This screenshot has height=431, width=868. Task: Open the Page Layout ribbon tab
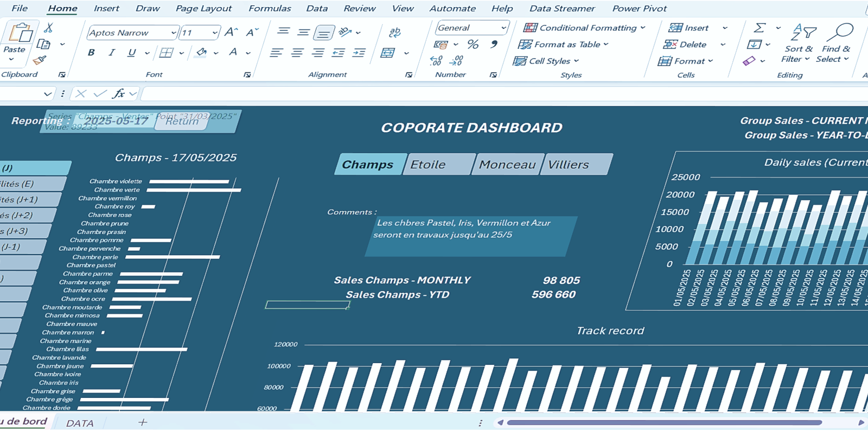pos(203,9)
